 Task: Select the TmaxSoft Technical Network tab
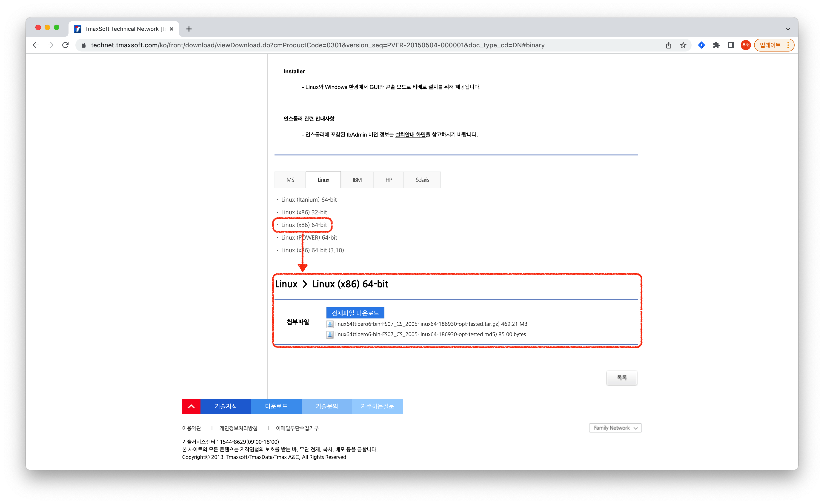[124, 29]
